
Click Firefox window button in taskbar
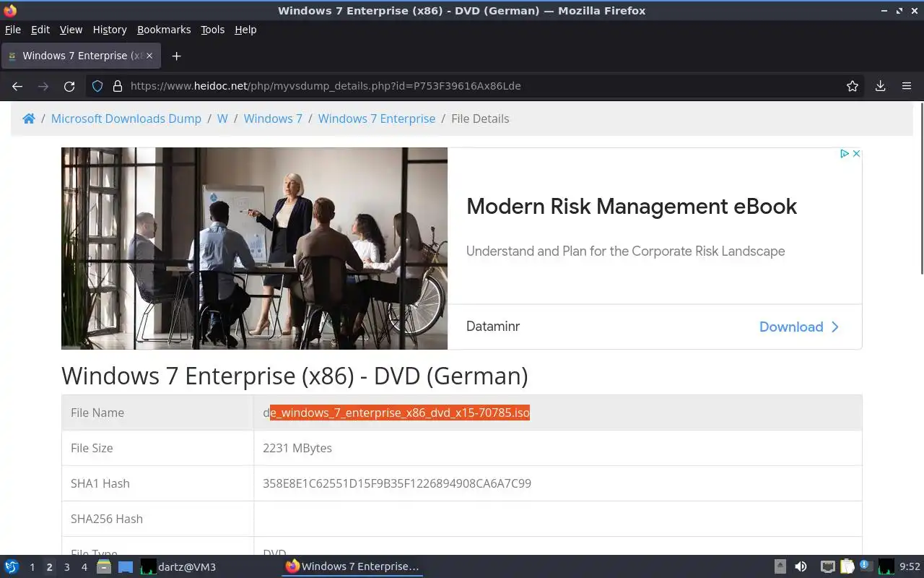pyautogui.click(x=352, y=566)
